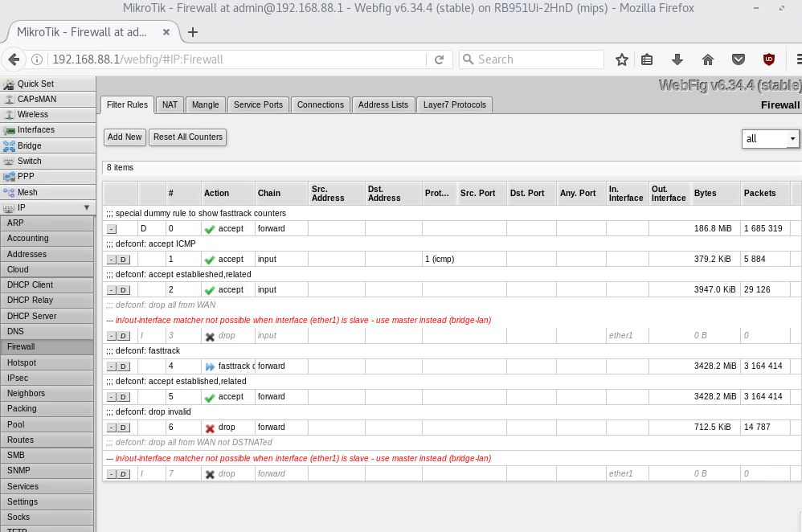This screenshot has height=532, width=802.
Task: Open the chain filter dropdown 'all'
Action: 771,139
